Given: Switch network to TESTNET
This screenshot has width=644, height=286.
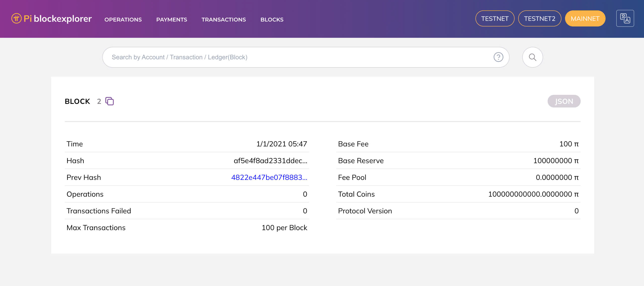Looking at the screenshot, I should coord(495,19).
